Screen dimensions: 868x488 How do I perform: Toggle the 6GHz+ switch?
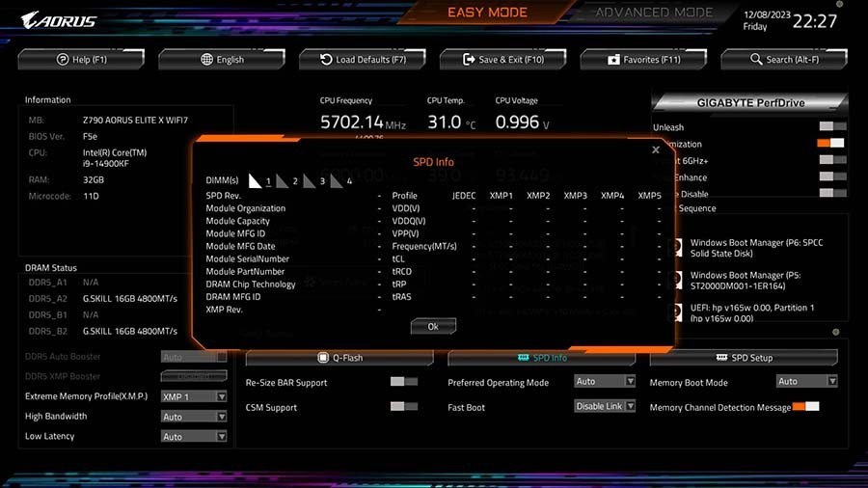point(832,159)
